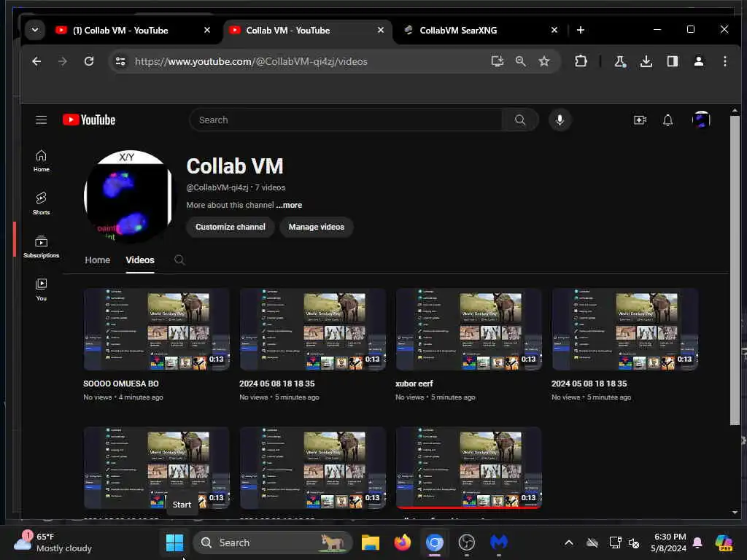Open a new browser tab

(x=580, y=30)
